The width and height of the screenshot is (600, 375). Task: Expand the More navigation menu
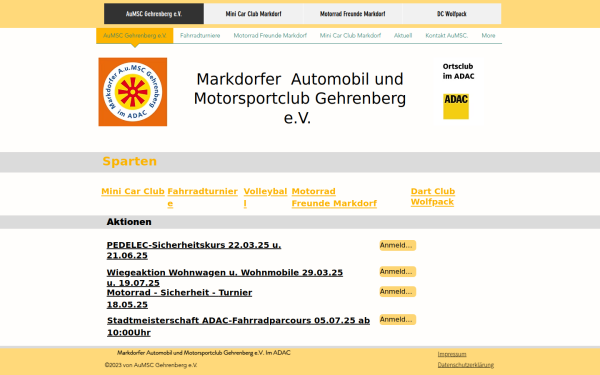pyautogui.click(x=488, y=36)
